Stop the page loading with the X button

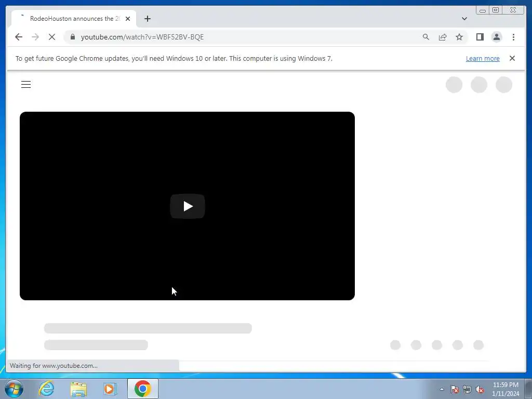pos(52,37)
